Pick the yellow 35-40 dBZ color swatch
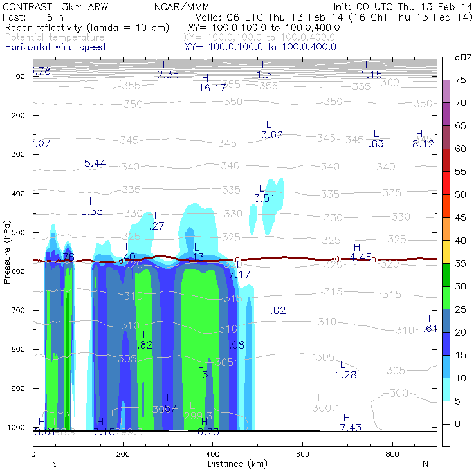Screen dimensions: 476x476 point(446,252)
